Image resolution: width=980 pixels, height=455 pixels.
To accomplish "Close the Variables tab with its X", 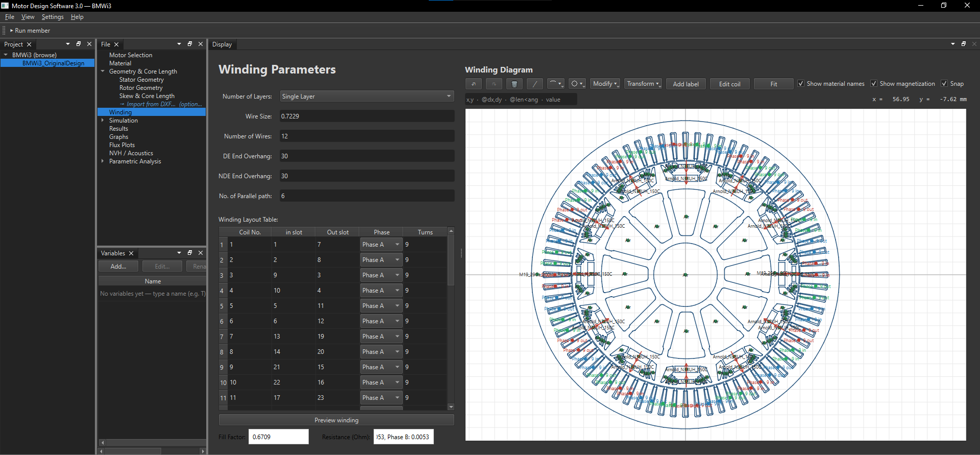I will pos(131,253).
